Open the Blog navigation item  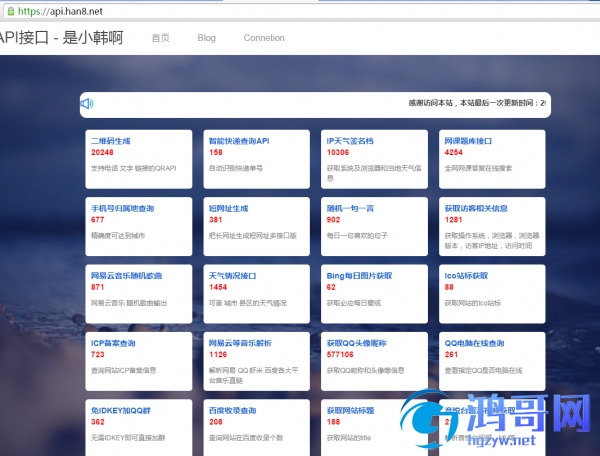(207, 38)
